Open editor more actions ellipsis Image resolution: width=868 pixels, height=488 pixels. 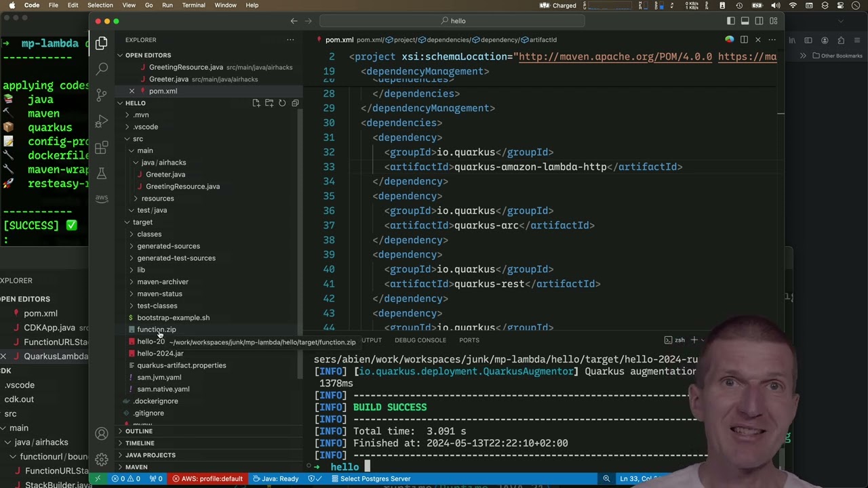(x=772, y=40)
